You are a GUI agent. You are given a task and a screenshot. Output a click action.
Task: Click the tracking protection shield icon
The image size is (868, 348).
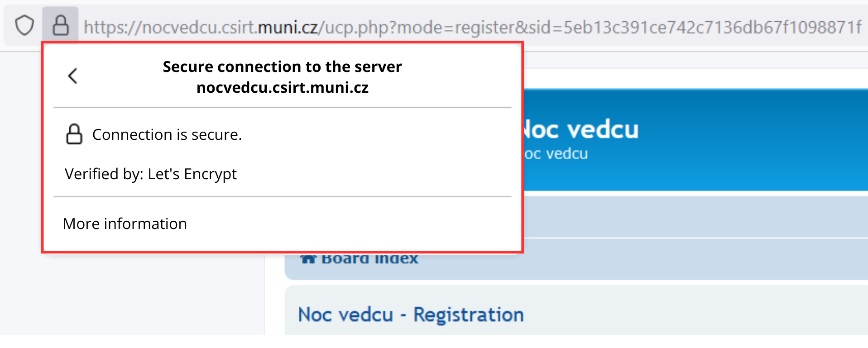pos(24,25)
